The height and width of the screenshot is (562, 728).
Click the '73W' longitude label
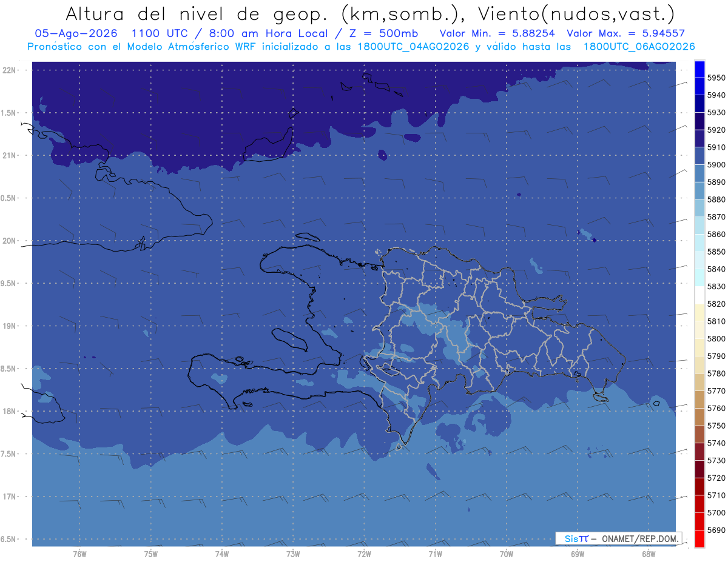coord(293,554)
